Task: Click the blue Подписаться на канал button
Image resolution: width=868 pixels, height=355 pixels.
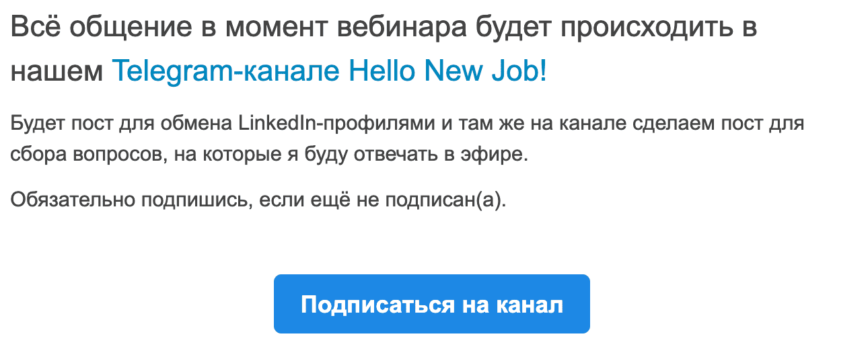Action: point(431,304)
